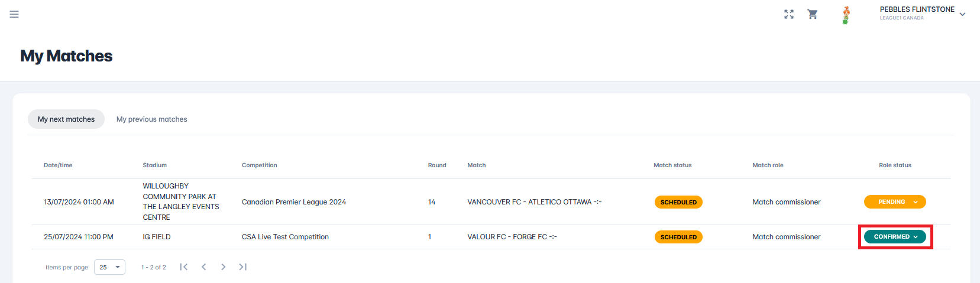The width and height of the screenshot is (980, 283).
Task: Go to first page of results
Action: [x=184, y=267]
